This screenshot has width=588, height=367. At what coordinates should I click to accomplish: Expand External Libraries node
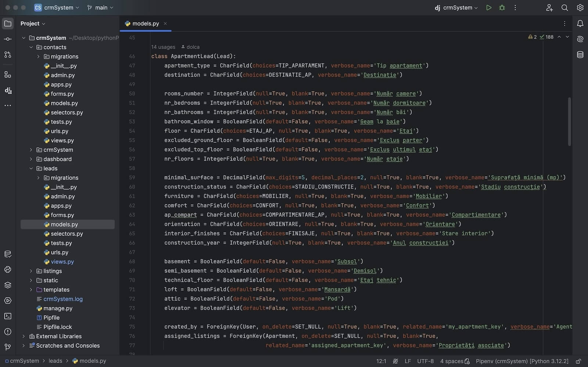(24, 337)
